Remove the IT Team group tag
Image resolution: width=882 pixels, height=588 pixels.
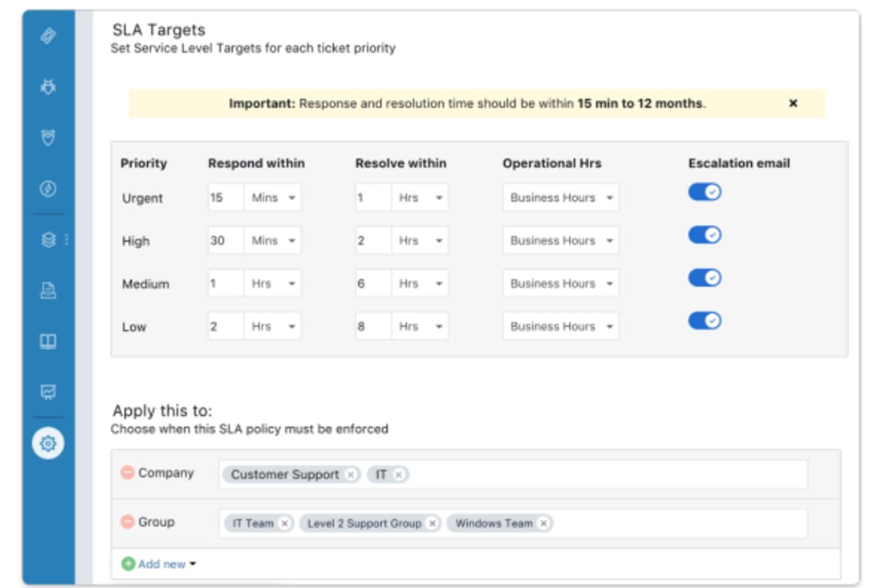point(285,524)
